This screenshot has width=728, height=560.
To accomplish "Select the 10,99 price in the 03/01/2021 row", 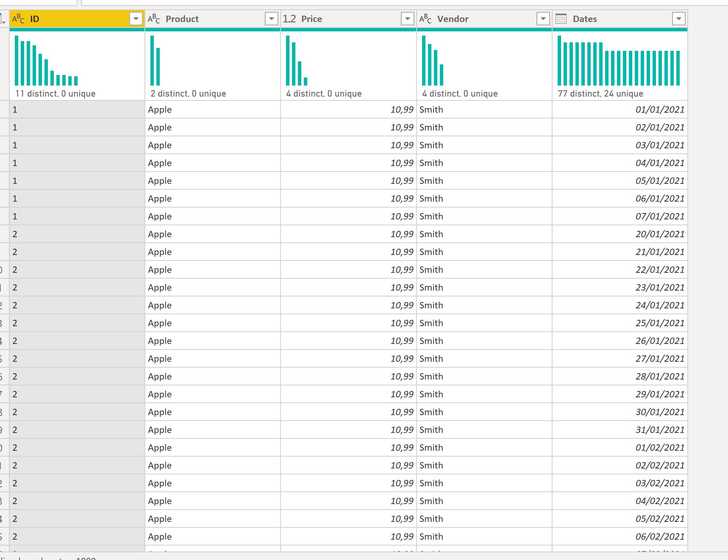I will [348, 145].
